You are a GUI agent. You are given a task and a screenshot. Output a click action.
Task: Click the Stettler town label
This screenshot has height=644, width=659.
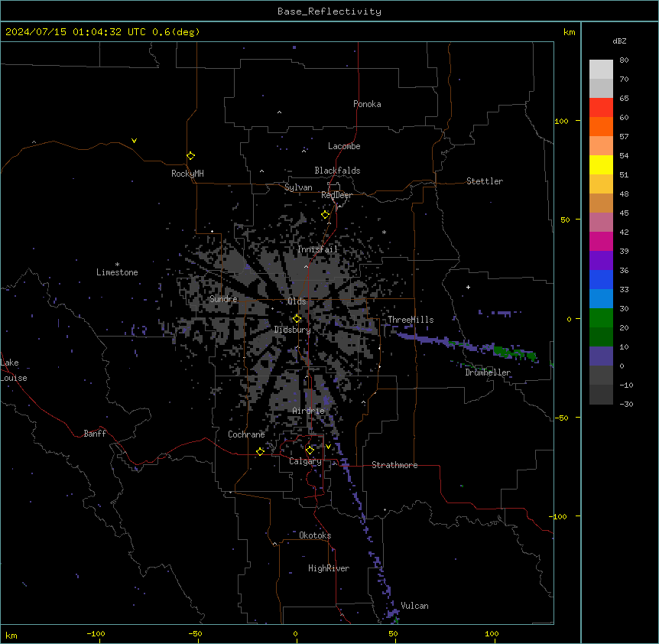(485, 181)
